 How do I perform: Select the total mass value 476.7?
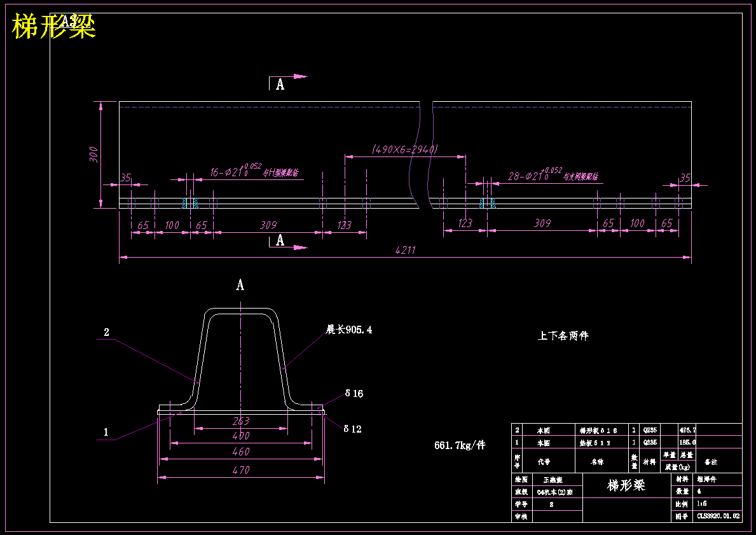687,430
